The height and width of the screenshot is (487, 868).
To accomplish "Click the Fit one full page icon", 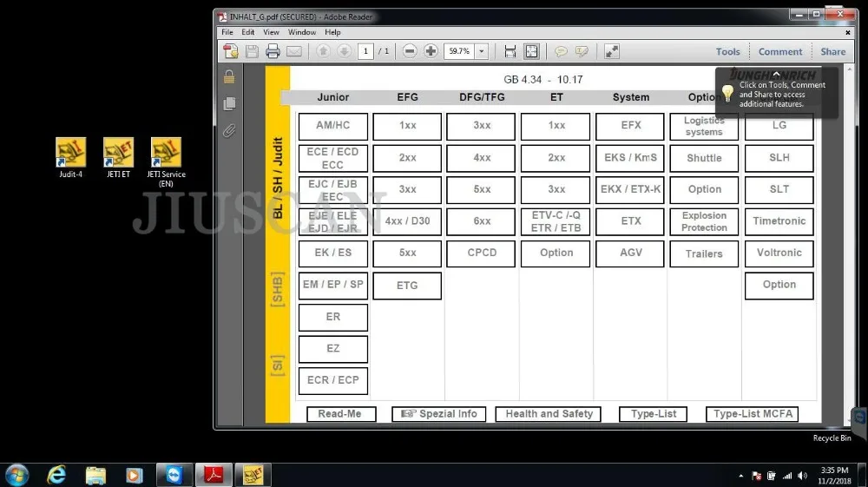I will (x=531, y=51).
